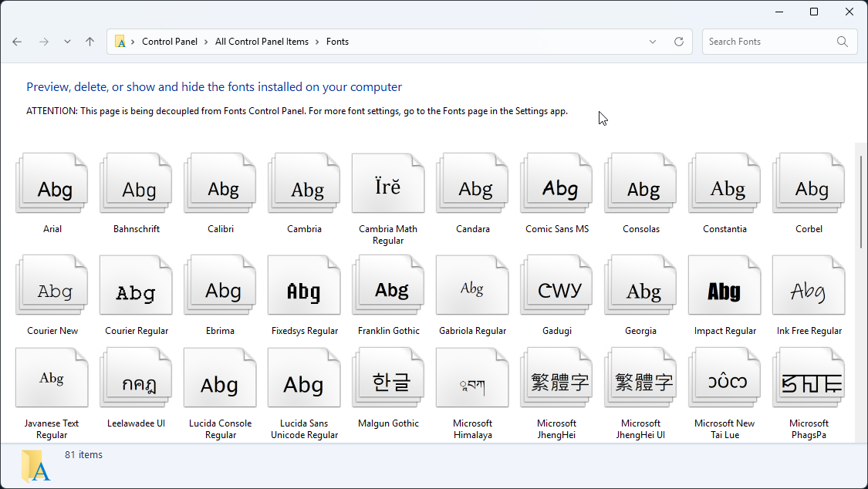The width and height of the screenshot is (868, 489).
Task: Click the Fonts breadcrumb segment
Action: [337, 42]
